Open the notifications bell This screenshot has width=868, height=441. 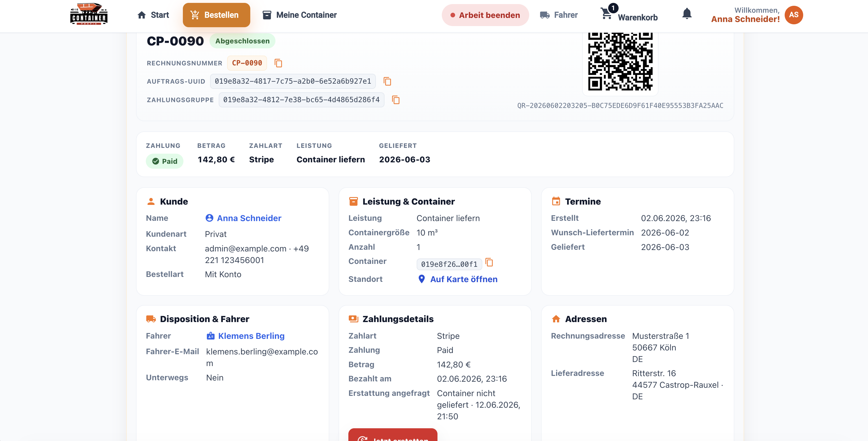[687, 14]
